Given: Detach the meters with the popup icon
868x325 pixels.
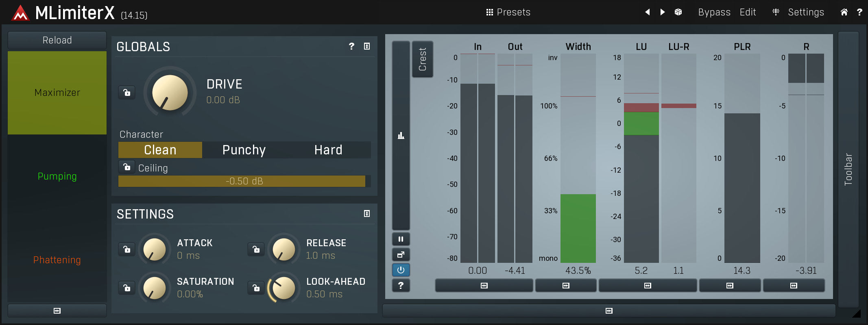Looking at the screenshot, I should pos(401,255).
